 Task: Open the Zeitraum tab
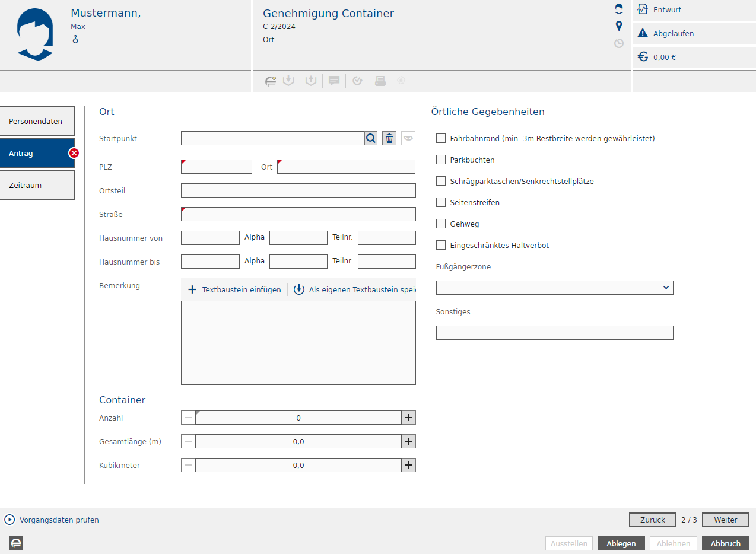(x=37, y=186)
